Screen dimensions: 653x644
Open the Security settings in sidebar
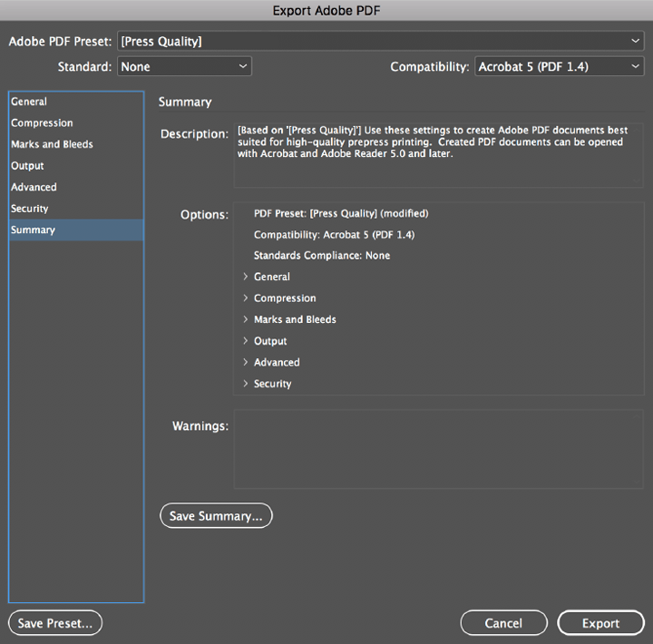pyautogui.click(x=29, y=209)
